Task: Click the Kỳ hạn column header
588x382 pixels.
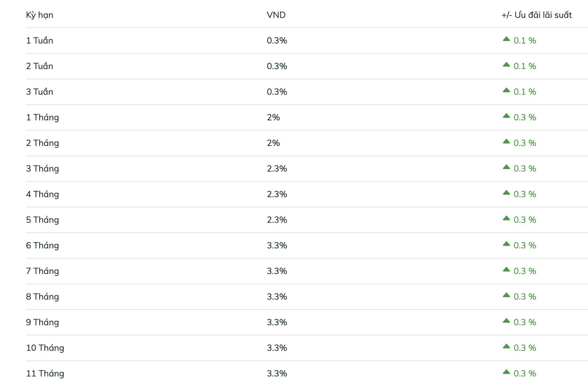Action: coord(40,15)
